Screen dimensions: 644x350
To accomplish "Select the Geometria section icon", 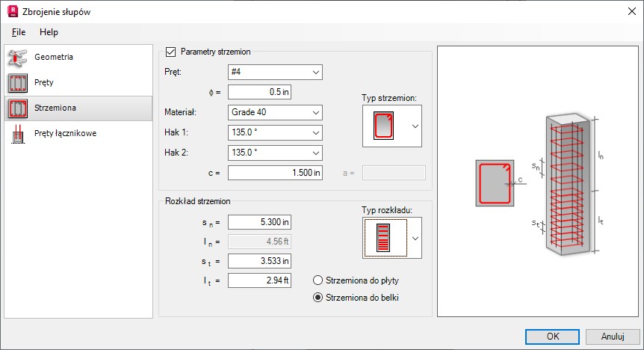I will click(18, 58).
